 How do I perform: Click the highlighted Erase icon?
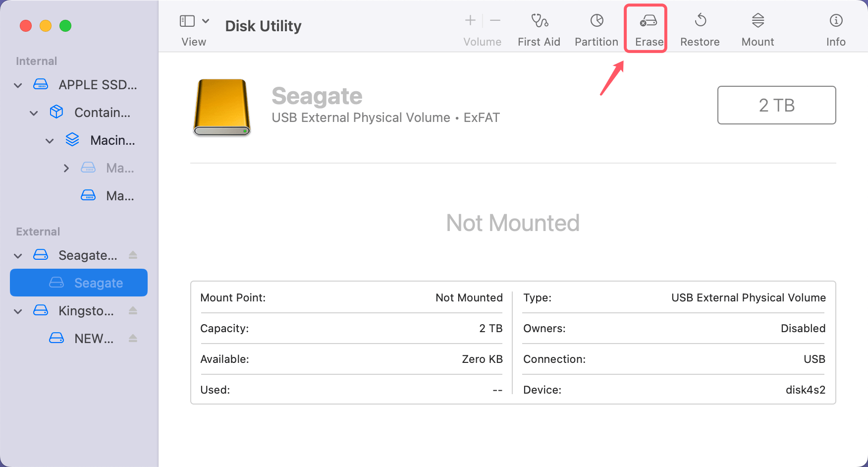[x=646, y=28]
